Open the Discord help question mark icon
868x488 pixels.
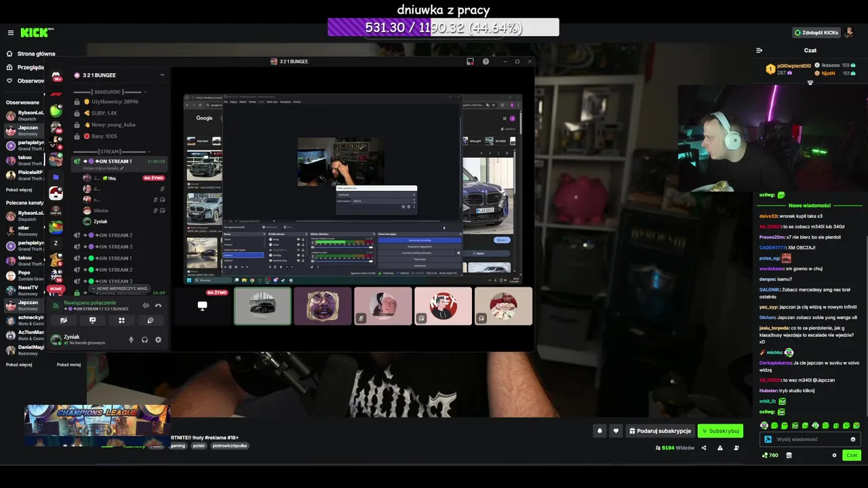(486, 61)
